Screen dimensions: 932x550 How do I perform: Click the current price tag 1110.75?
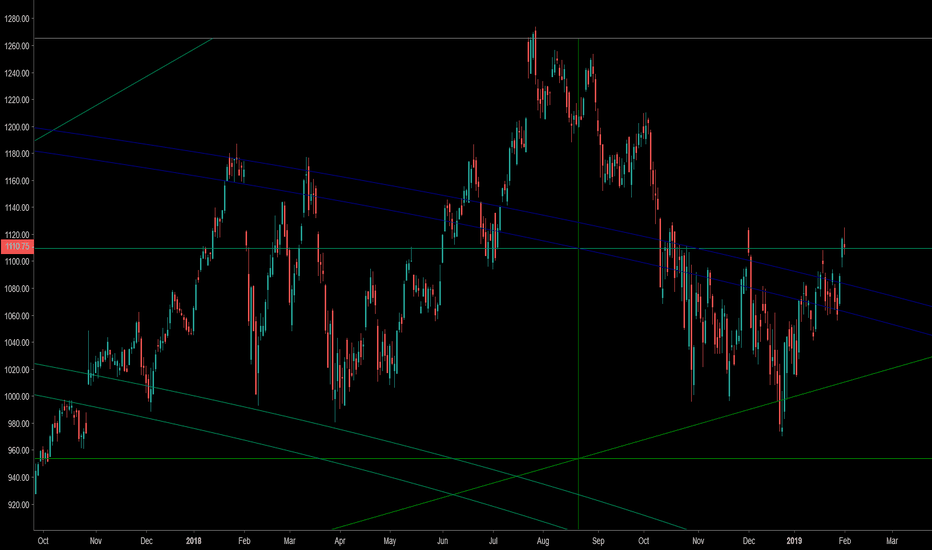(x=17, y=246)
